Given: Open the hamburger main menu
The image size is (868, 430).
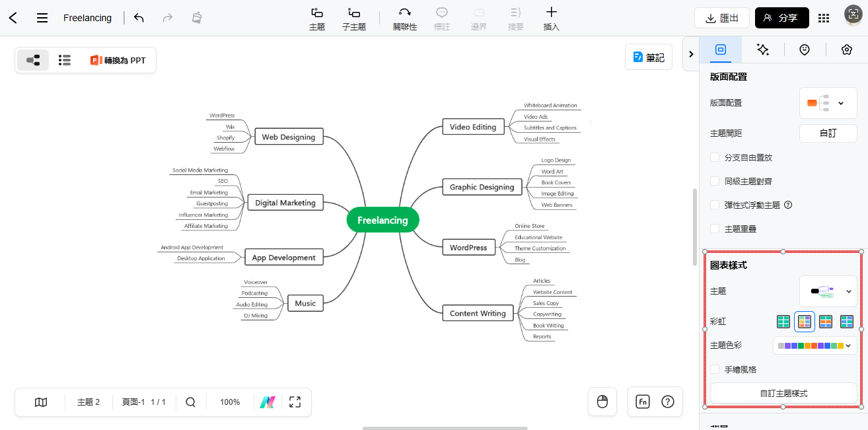Looking at the screenshot, I should pos(42,18).
